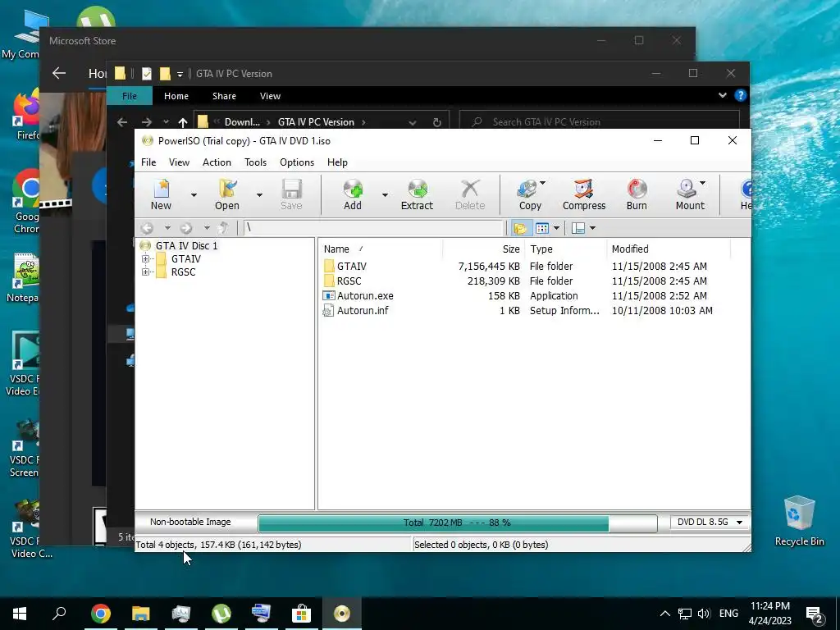Viewport: 840px width, 630px height.
Task: Expand the GTAIV folder in tree
Action: coord(145,258)
